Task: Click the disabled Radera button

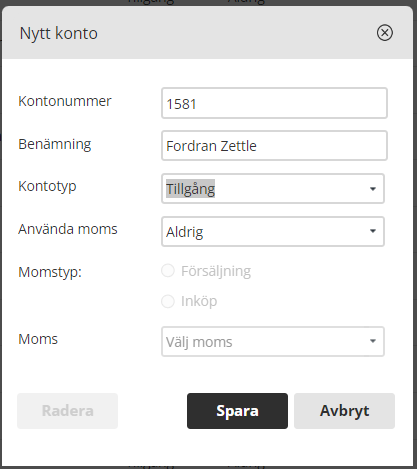Action: 67,411
